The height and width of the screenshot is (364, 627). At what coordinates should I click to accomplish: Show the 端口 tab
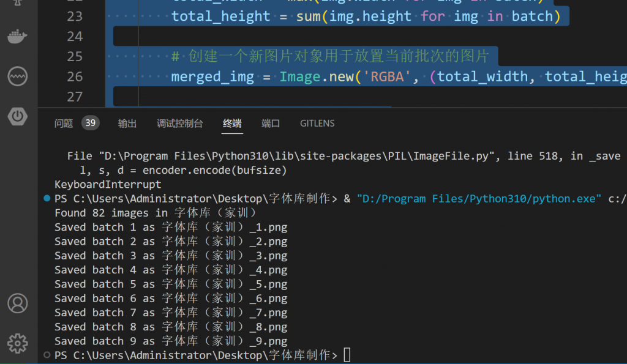pyautogui.click(x=271, y=124)
